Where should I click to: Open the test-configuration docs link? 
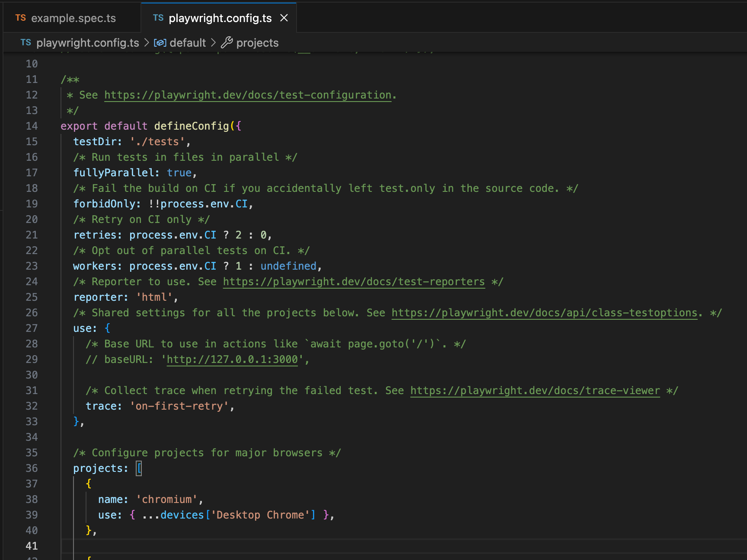pos(248,95)
